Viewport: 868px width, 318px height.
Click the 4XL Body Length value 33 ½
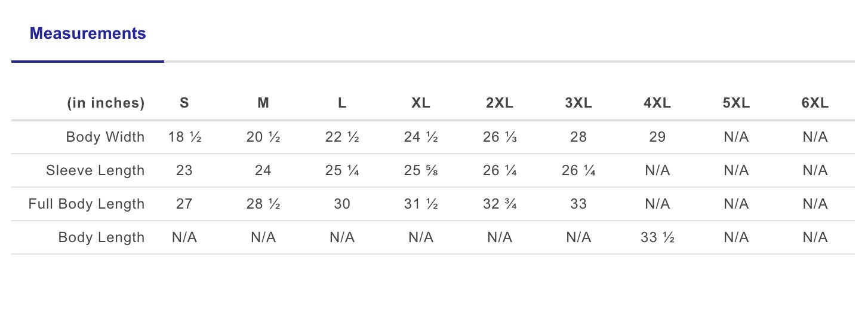657,237
